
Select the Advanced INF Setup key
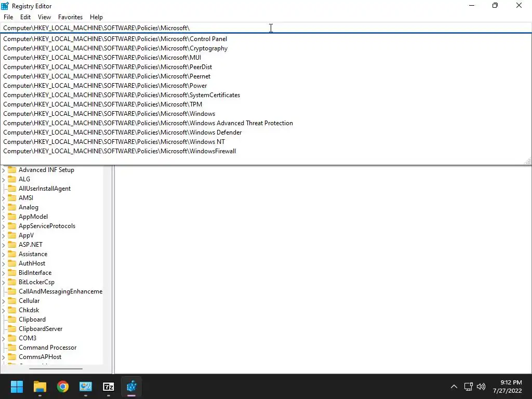(46, 170)
